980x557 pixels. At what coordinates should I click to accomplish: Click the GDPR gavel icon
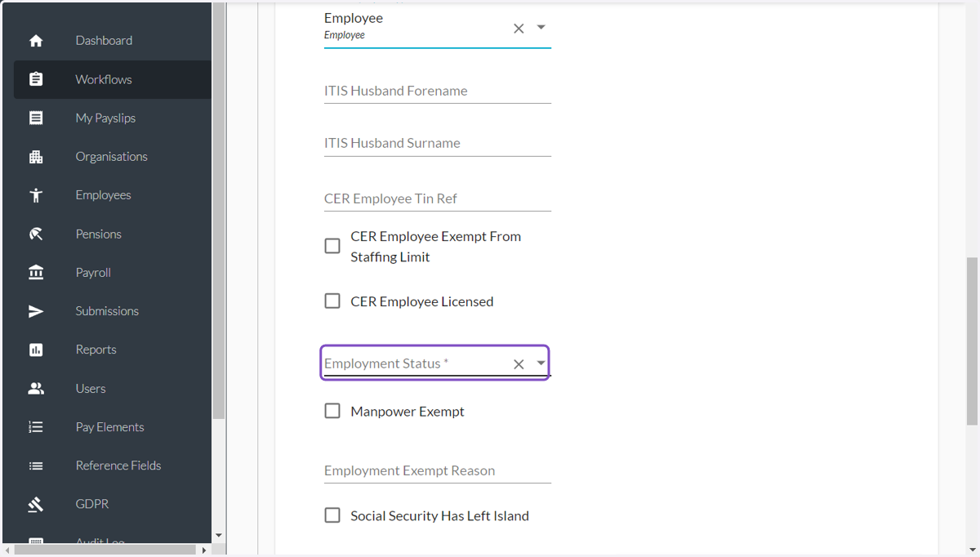pyautogui.click(x=36, y=505)
